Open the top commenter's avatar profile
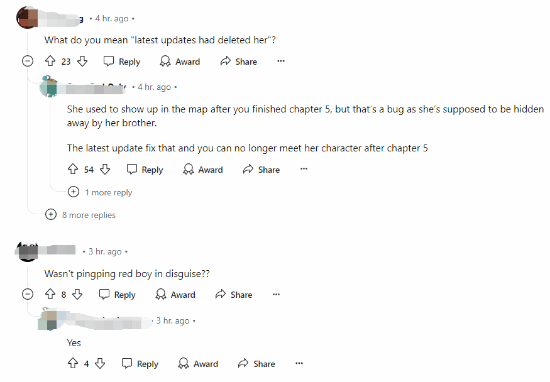The height and width of the screenshot is (382, 550). pos(27,18)
